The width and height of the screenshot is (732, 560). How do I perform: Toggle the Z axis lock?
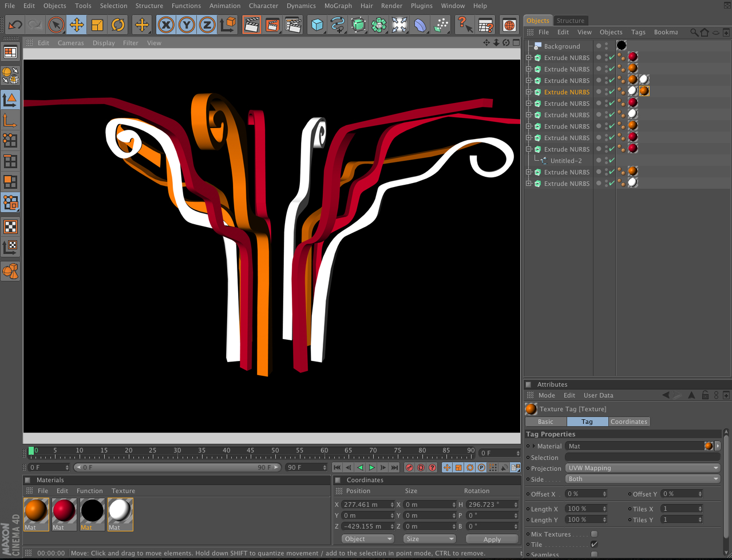click(x=207, y=25)
